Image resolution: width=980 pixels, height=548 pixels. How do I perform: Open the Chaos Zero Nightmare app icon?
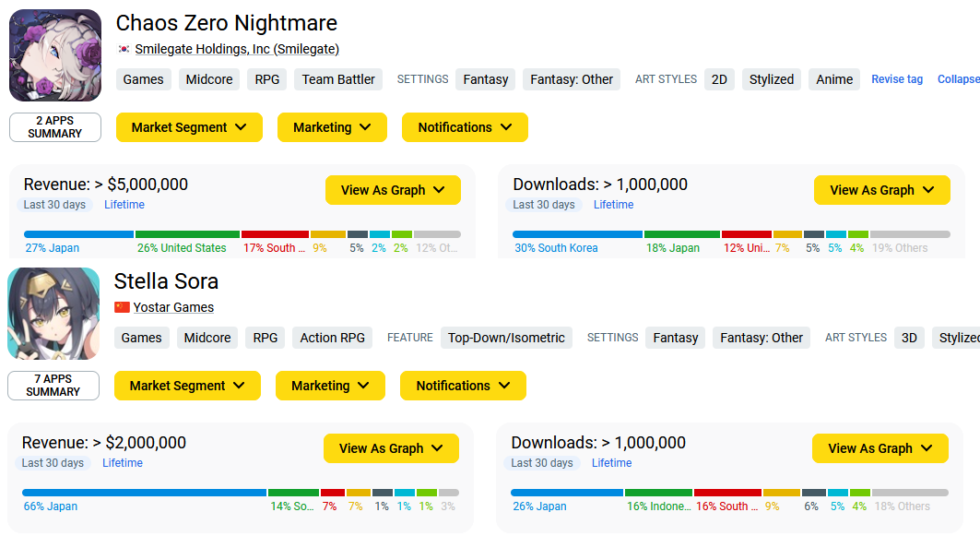point(55,55)
